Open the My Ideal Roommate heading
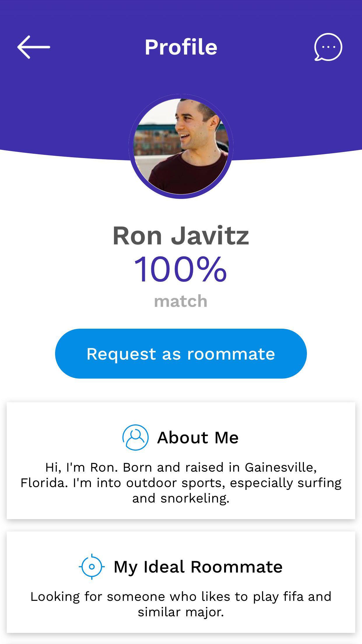Screen dimensions: 362x644 pos(198,567)
